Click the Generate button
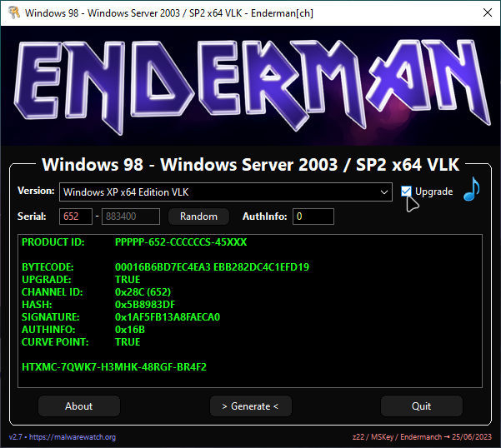This screenshot has width=501, height=448. pyautogui.click(x=250, y=406)
